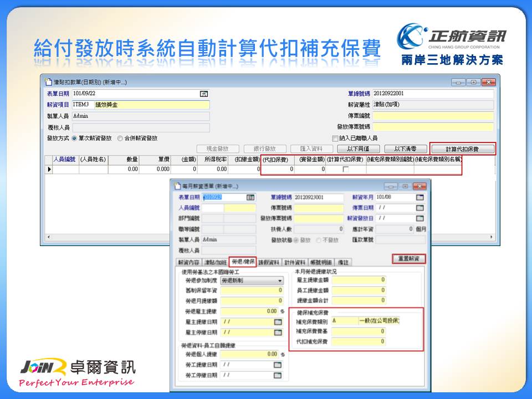This screenshot has height=399, width=532.
Task: Click the 以下清零 button
Action: pyautogui.click(x=410, y=149)
